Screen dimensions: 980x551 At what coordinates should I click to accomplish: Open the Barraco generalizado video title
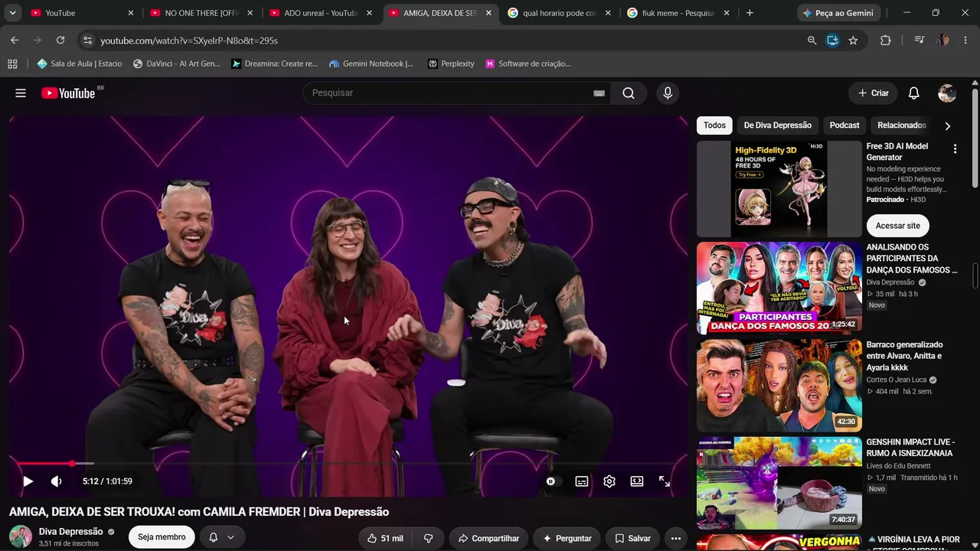(x=904, y=356)
